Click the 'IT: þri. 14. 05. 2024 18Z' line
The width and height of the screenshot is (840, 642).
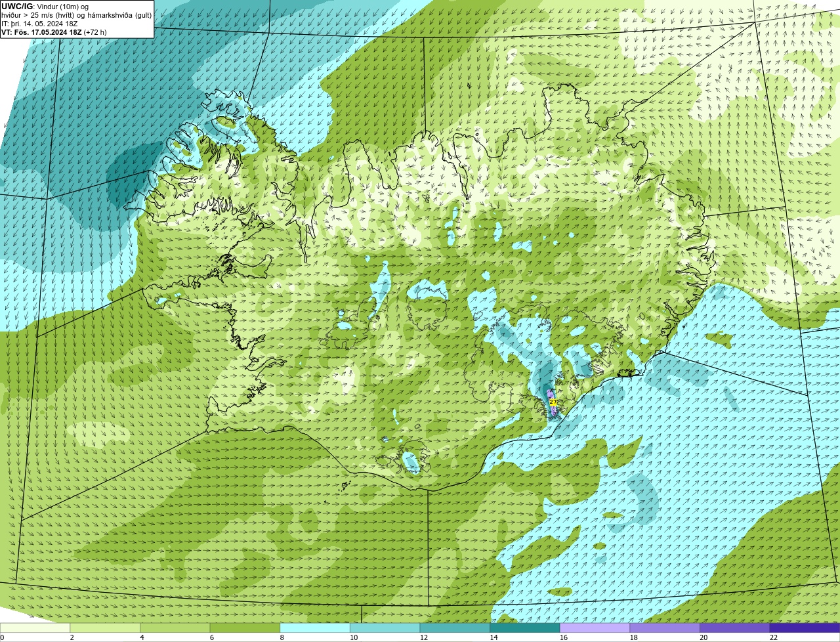[x=39, y=24]
